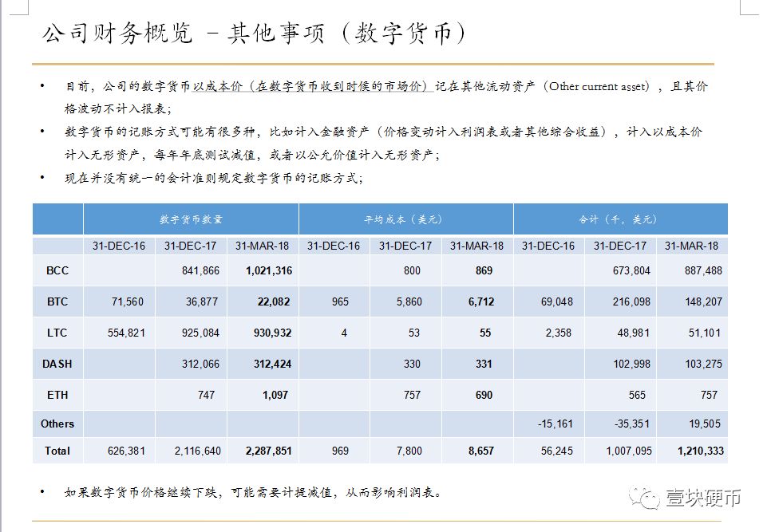767x532 pixels.
Task: Click the 数字货币数量 column group header
Action: point(191,219)
